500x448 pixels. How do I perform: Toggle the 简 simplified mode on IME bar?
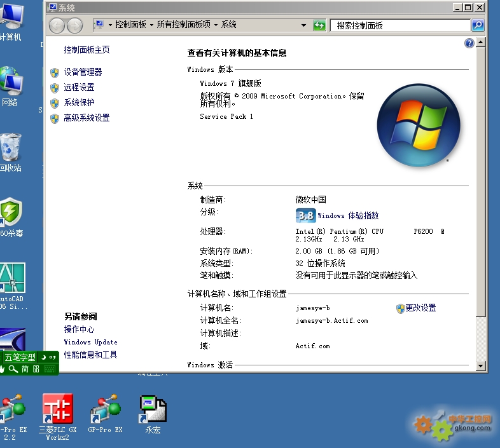pos(25,369)
